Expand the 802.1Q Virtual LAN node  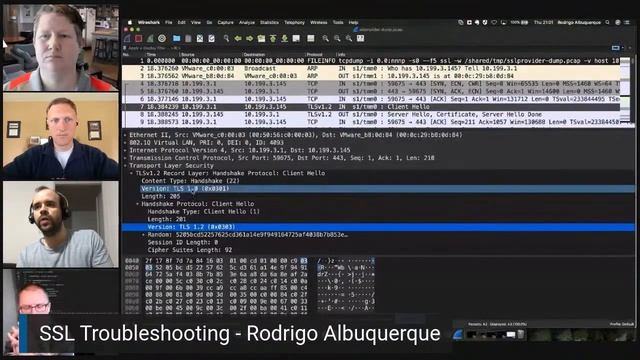click(x=125, y=142)
